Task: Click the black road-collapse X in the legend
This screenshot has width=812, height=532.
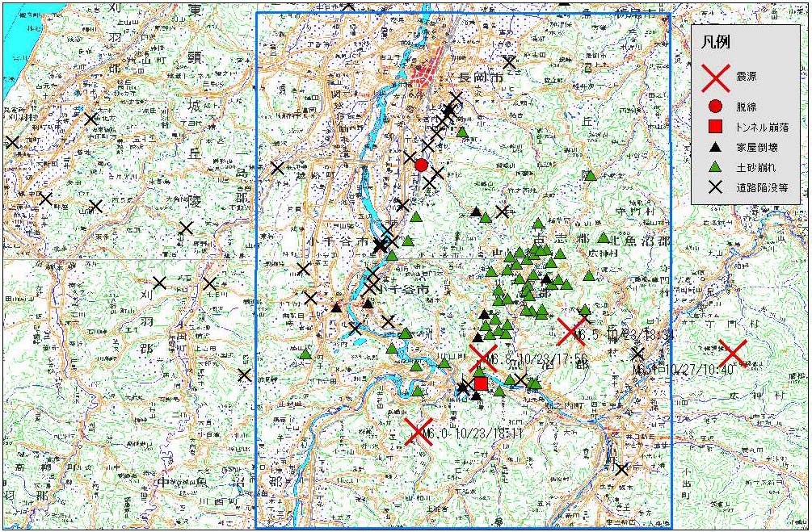Action: tap(716, 187)
